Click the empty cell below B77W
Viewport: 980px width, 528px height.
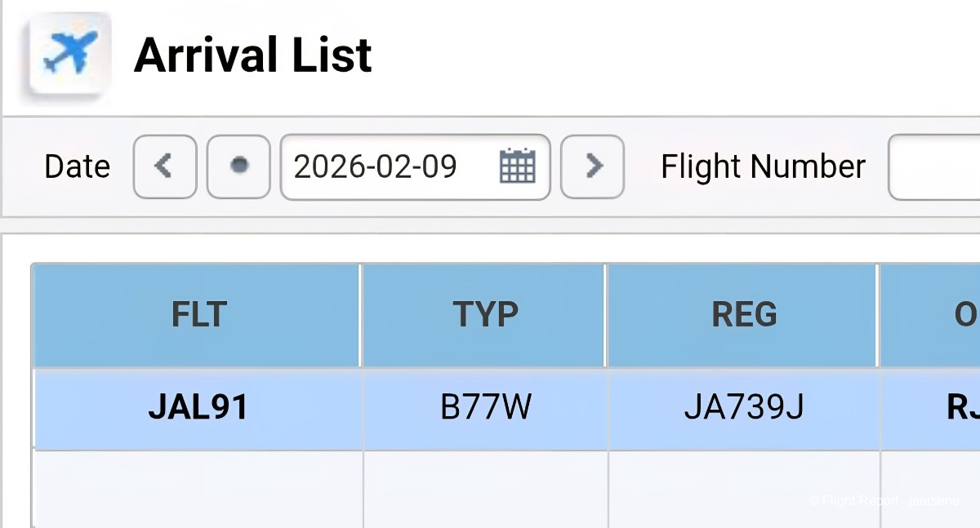(485, 488)
